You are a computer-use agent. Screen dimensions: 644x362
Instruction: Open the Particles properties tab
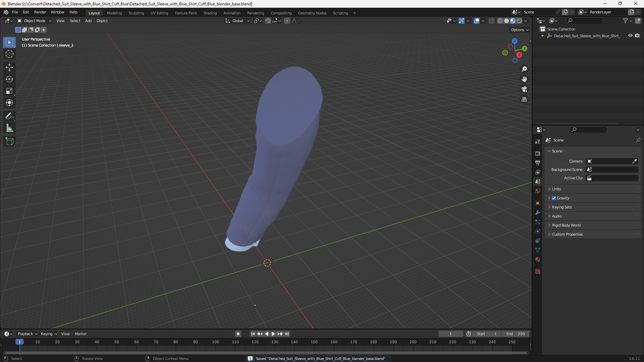538,222
